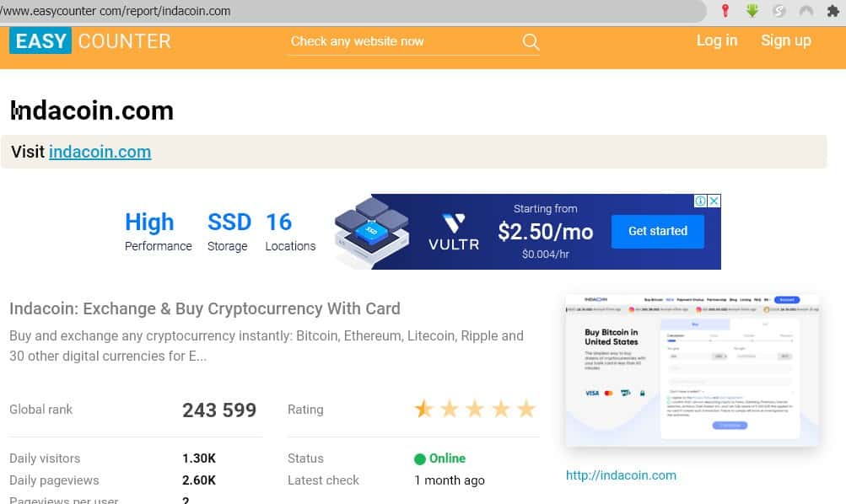The image size is (846, 504).
Task: Click the green download arrow extension icon
Action: [752, 11]
